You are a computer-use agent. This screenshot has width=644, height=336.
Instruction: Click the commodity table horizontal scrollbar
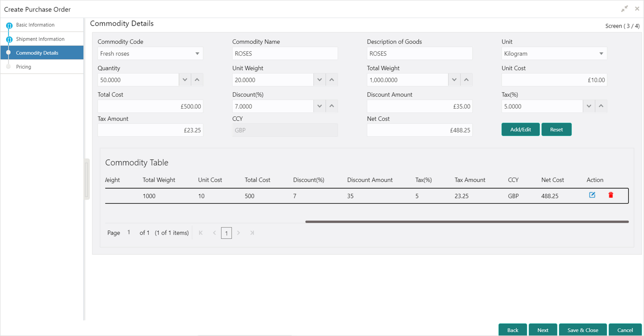(x=467, y=222)
